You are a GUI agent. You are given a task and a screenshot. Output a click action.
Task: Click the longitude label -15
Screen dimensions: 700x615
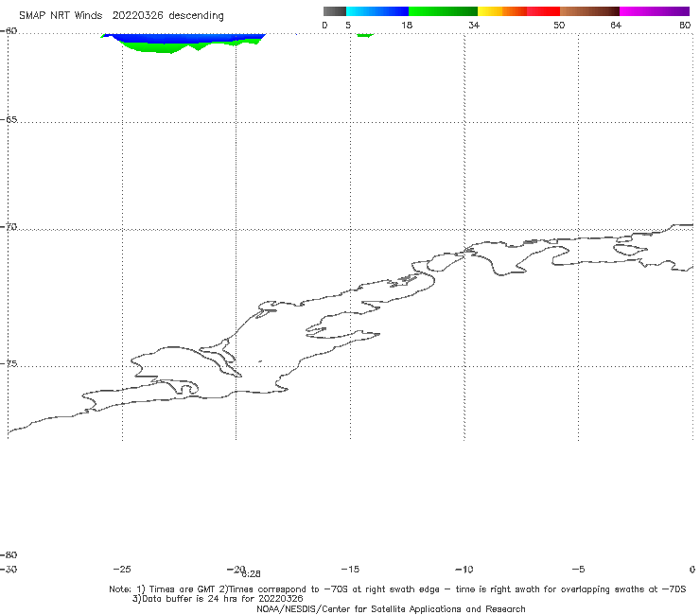350,569
